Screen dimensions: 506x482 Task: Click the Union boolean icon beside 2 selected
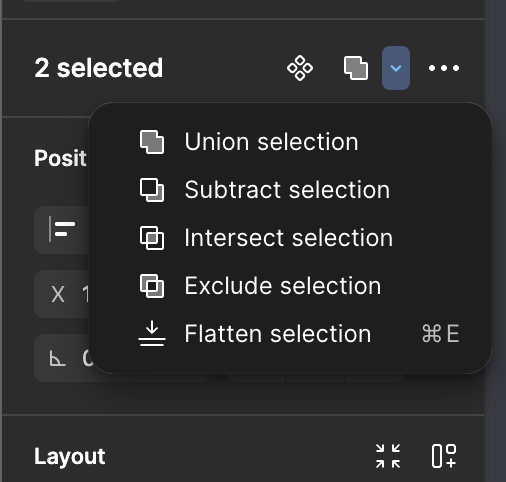pos(356,68)
